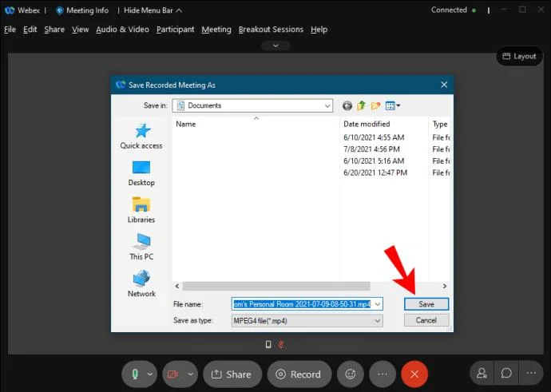Click the Save button
This screenshot has width=551, height=392.
(426, 304)
